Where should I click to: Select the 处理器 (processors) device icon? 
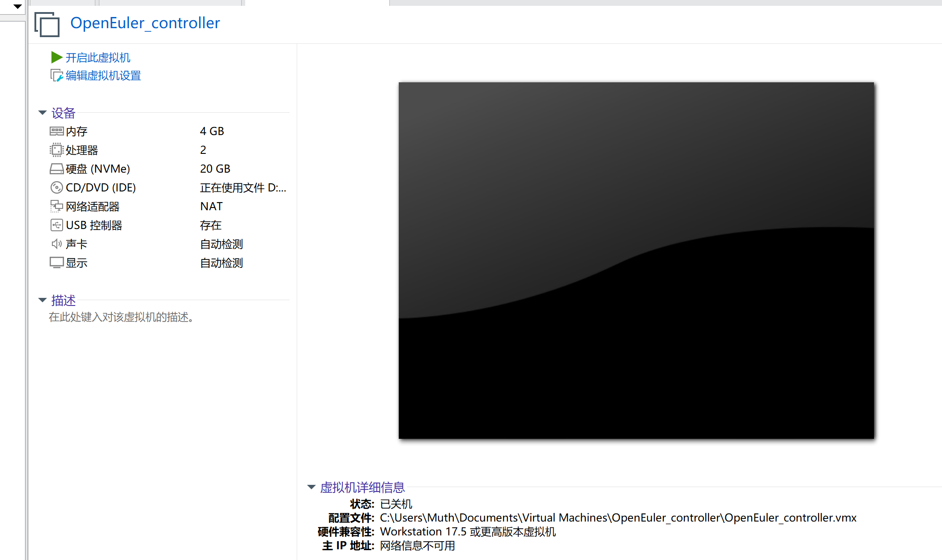56,150
